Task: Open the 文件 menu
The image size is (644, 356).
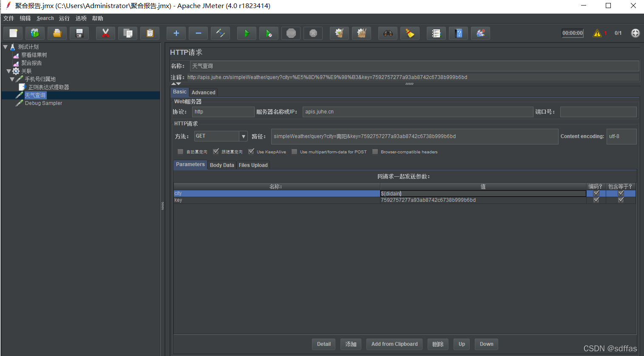Action: point(9,18)
